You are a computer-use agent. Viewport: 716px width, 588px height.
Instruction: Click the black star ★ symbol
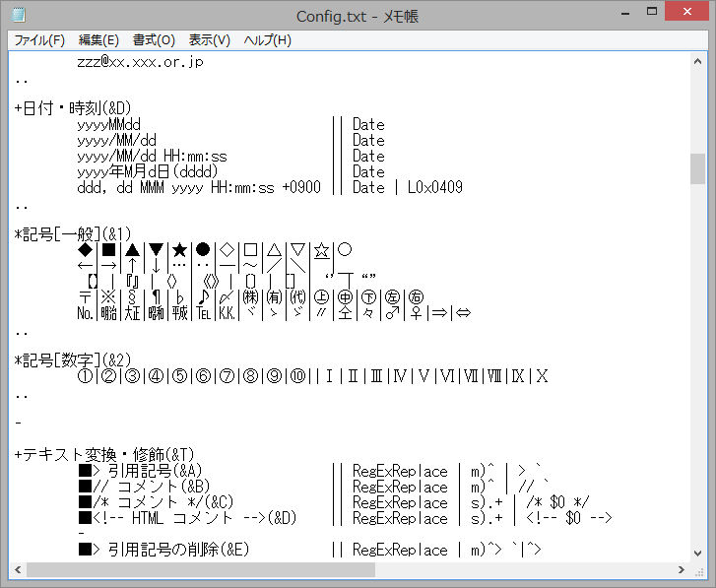click(x=179, y=250)
